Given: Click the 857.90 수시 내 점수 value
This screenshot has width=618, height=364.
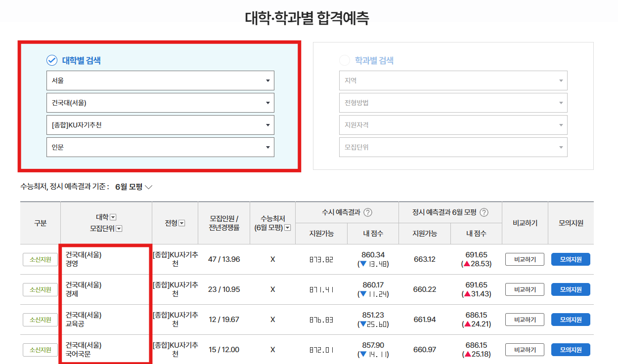Looking at the screenshot, I should tap(373, 345).
